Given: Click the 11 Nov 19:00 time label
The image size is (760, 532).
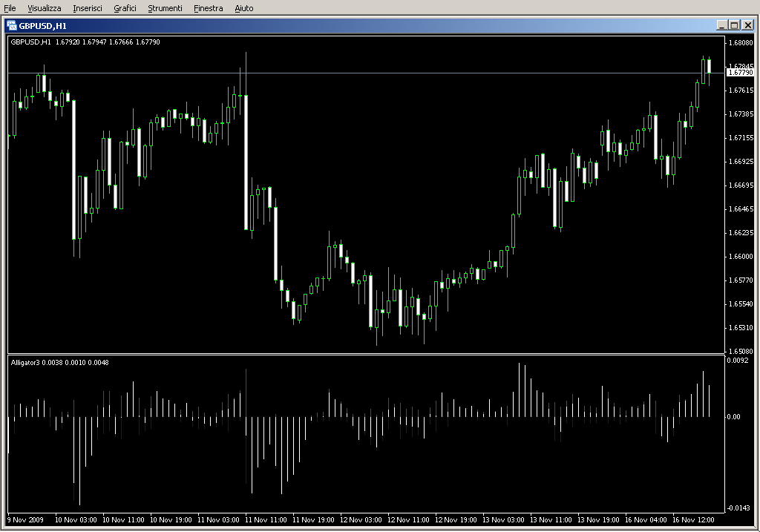Looking at the screenshot, I should point(313,520).
